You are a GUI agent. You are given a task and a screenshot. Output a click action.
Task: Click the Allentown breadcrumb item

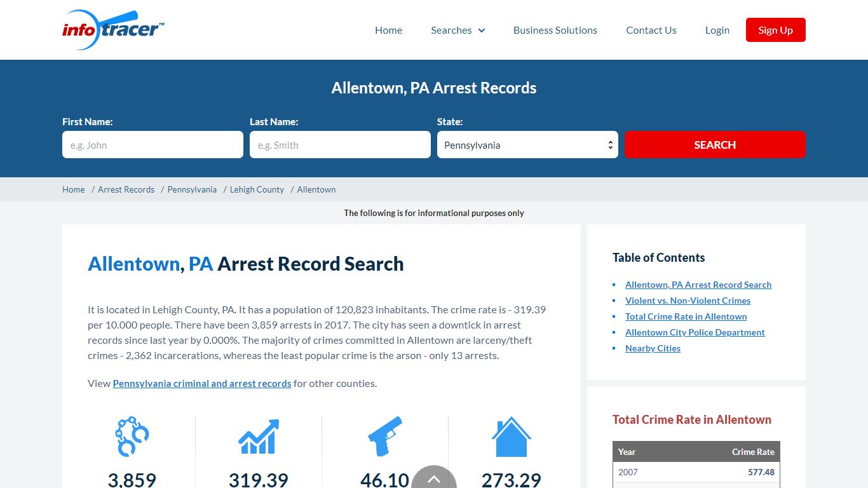(316, 189)
